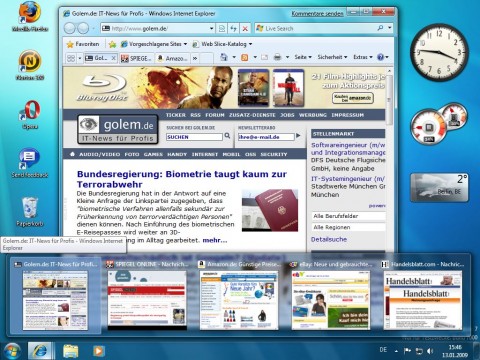
Task: Toggle the Compatibility View icon
Action: point(222,29)
